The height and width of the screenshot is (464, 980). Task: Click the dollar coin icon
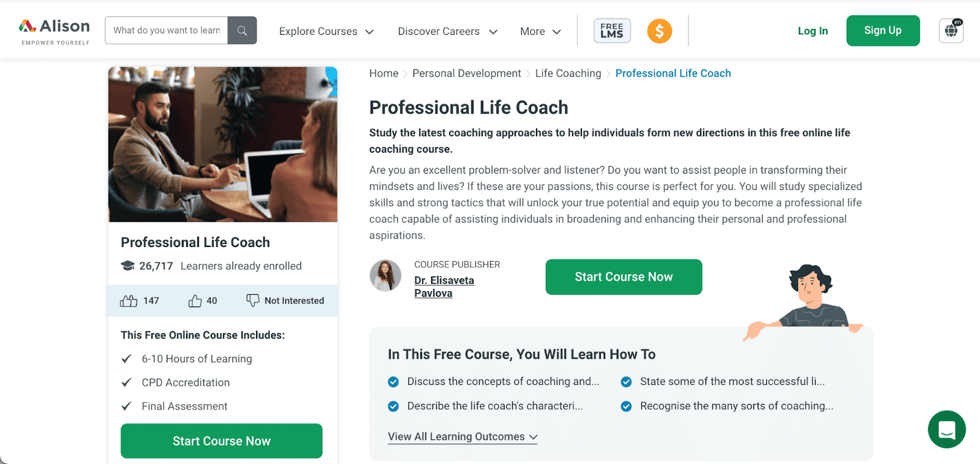tap(659, 31)
